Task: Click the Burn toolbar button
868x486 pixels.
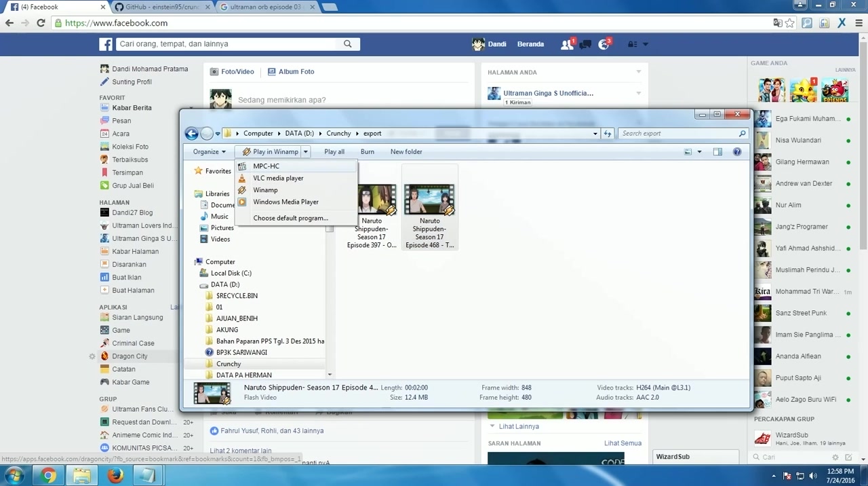Action: pyautogui.click(x=367, y=152)
